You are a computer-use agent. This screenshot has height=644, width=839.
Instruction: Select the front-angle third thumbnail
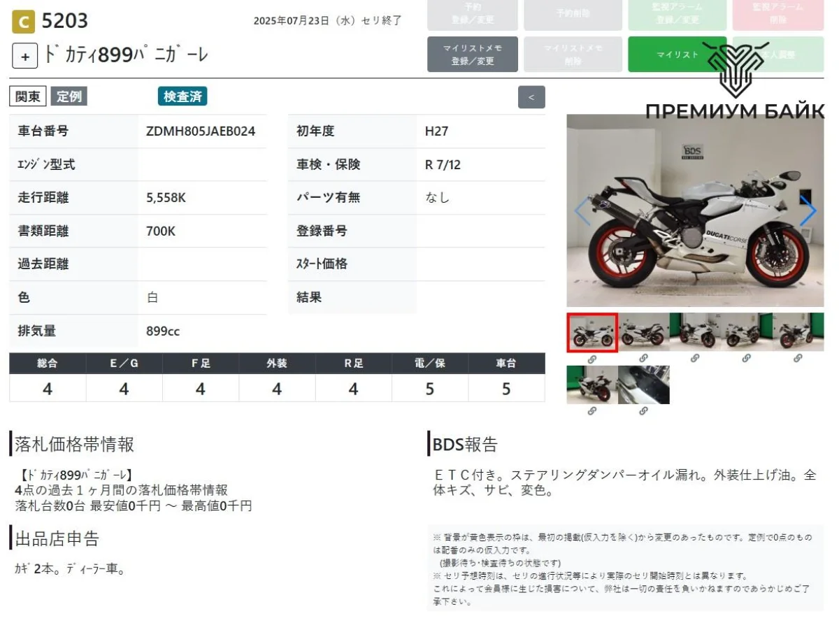click(695, 331)
